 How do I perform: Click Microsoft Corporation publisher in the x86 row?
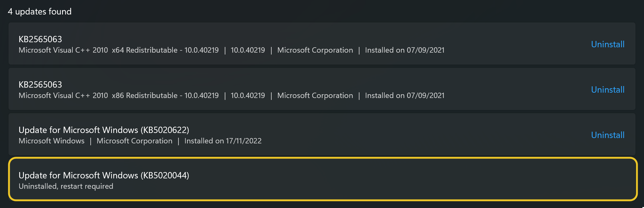point(315,95)
